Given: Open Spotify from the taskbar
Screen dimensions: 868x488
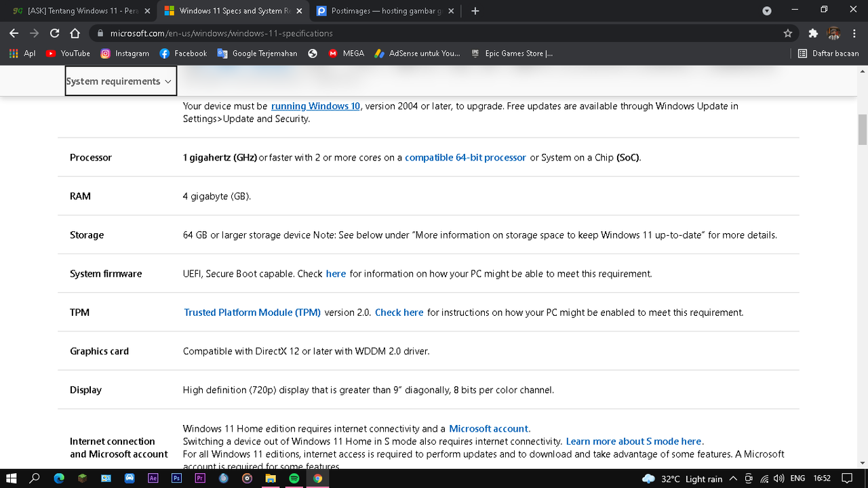Looking at the screenshot, I should [294, 479].
